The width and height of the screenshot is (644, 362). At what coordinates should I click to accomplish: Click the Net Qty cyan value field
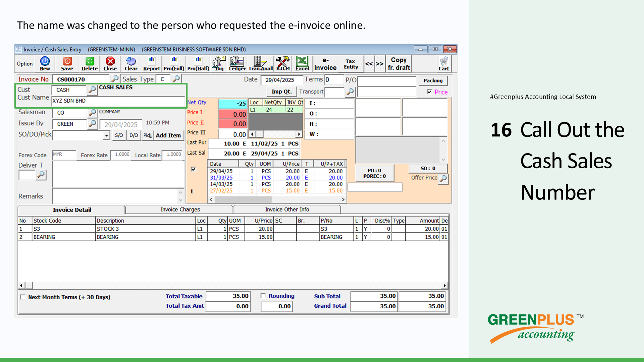click(x=233, y=104)
